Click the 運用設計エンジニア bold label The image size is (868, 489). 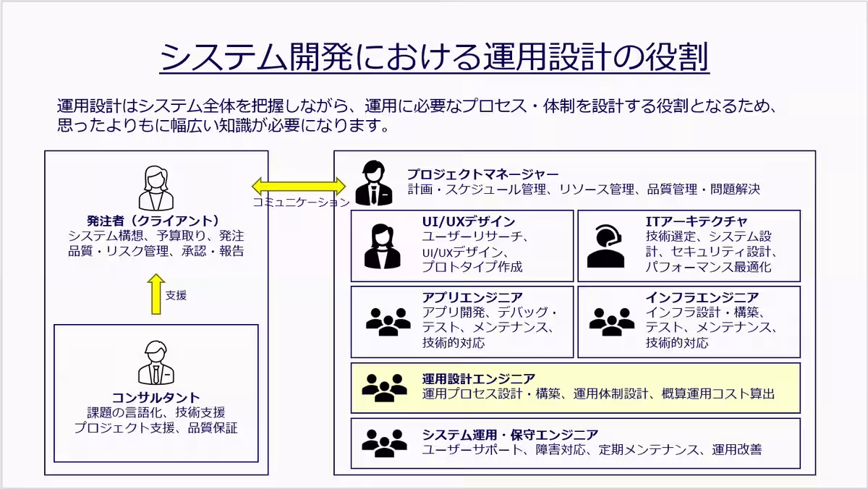click(x=477, y=376)
